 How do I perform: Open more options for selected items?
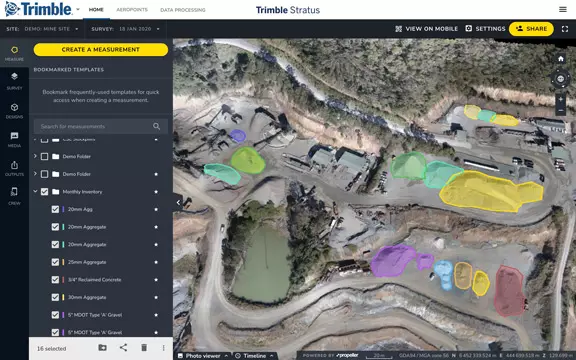(x=163, y=348)
